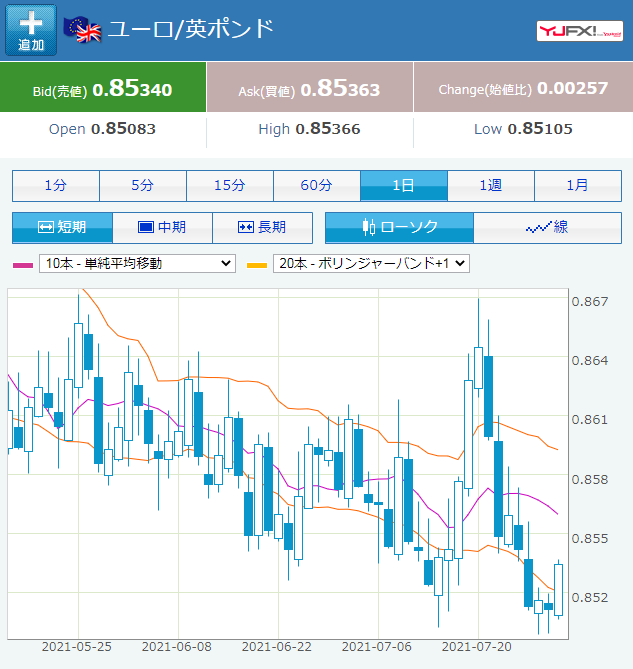The image size is (633, 669).
Task: Choose 線 line chart type
Action: [547, 227]
